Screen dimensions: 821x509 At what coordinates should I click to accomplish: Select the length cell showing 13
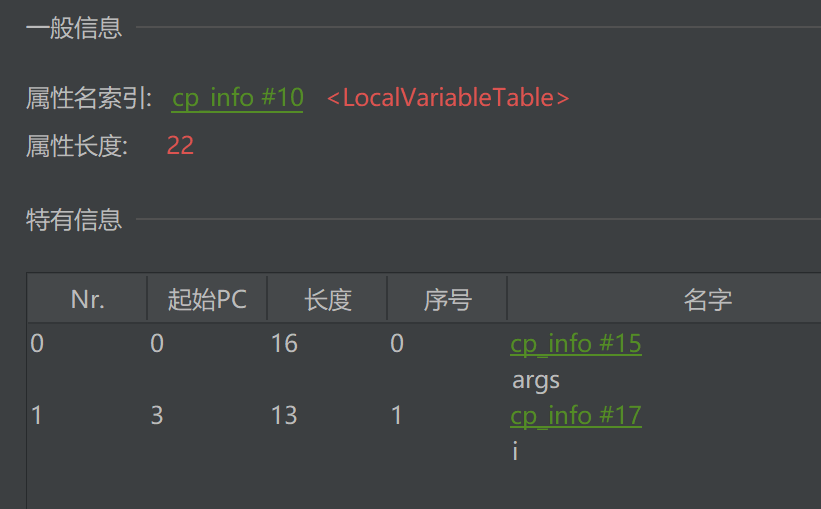click(x=284, y=415)
